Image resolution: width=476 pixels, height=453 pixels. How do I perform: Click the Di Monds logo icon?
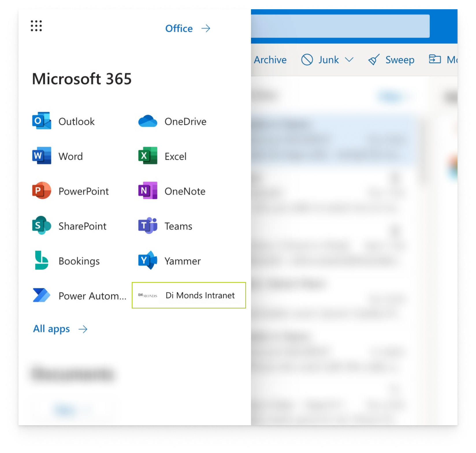tap(148, 295)
